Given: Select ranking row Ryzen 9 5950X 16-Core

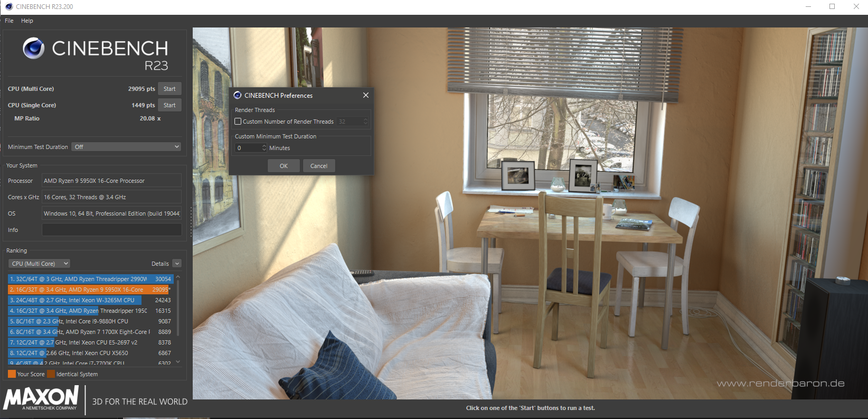Looking at the screenshot, I should point(91,290).
